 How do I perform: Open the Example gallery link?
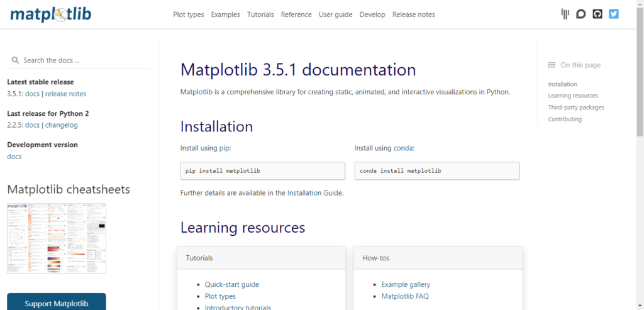(406, 284)
